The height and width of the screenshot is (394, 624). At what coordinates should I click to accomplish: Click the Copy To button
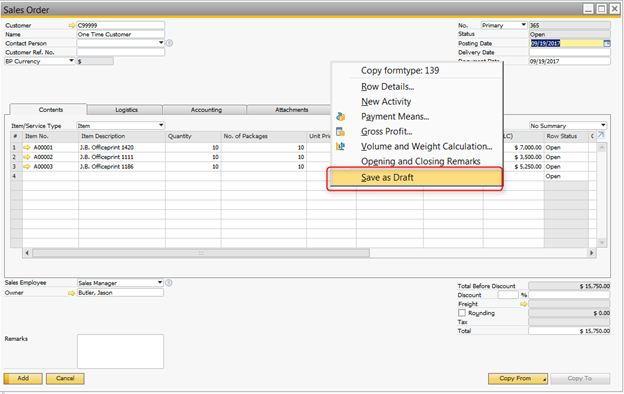[580, 378]
